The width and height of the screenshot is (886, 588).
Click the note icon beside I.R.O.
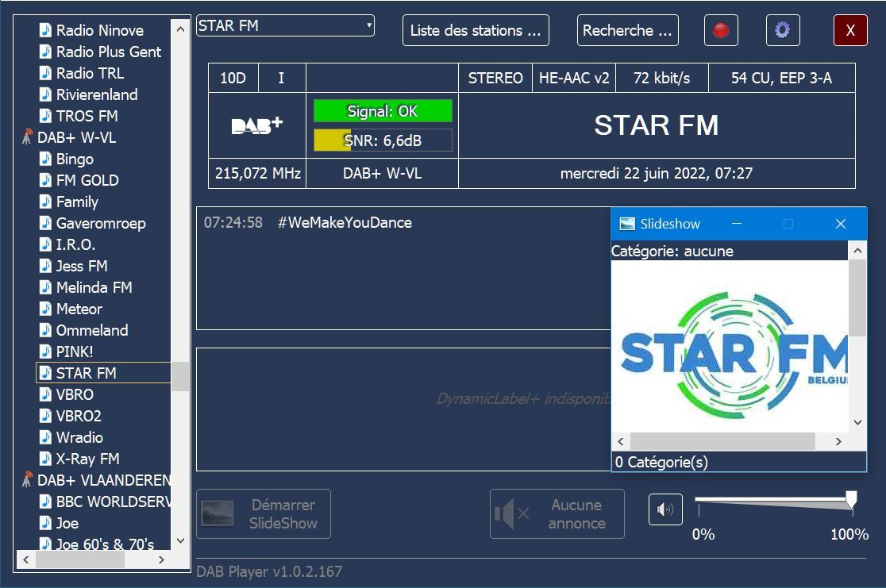pos(45,244)
